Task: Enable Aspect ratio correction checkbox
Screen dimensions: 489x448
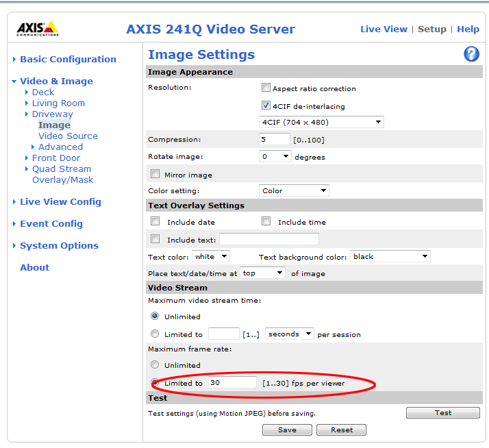Action: [266, 88]
